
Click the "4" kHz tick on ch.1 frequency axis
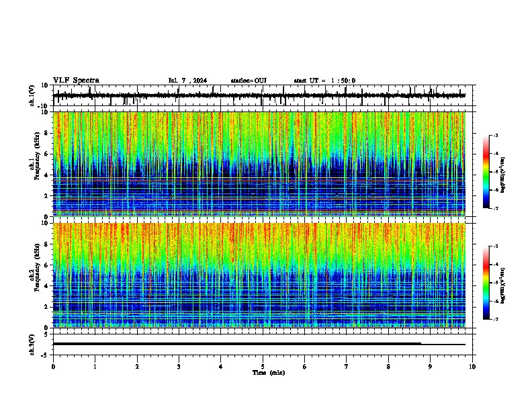46,175
